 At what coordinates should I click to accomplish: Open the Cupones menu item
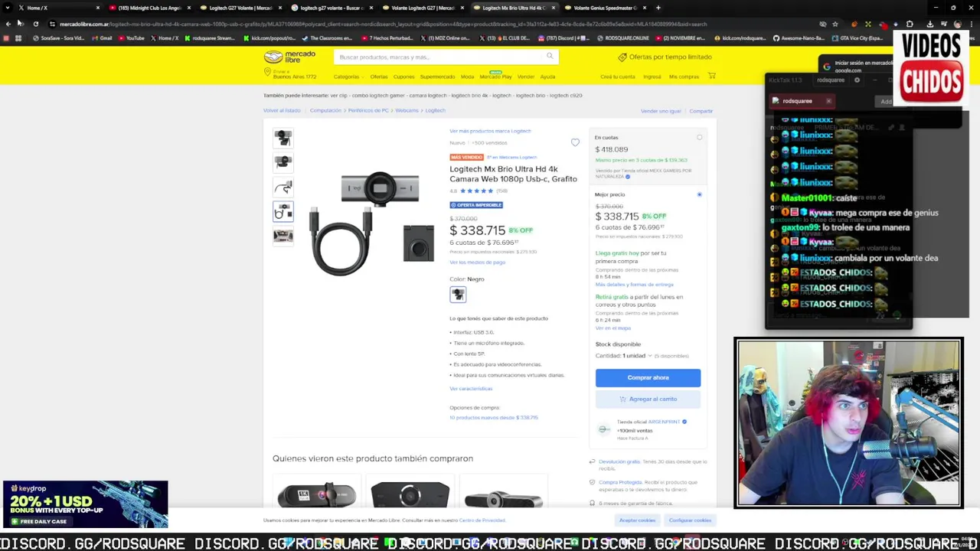coord(403,77)
